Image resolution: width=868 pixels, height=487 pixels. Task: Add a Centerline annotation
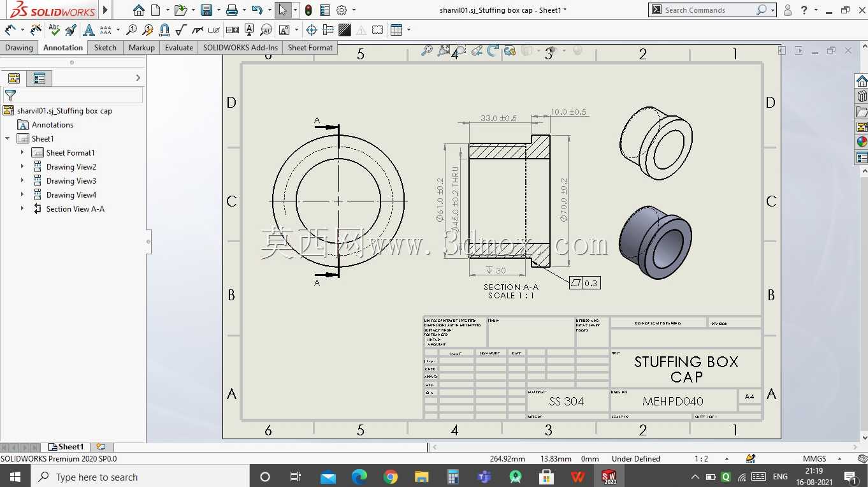point(328,30)
